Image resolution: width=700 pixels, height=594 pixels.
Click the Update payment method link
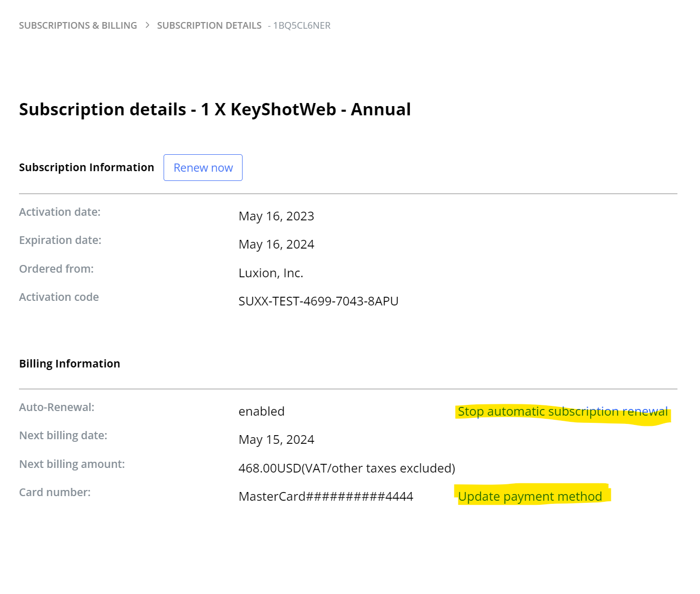[531, 496]
